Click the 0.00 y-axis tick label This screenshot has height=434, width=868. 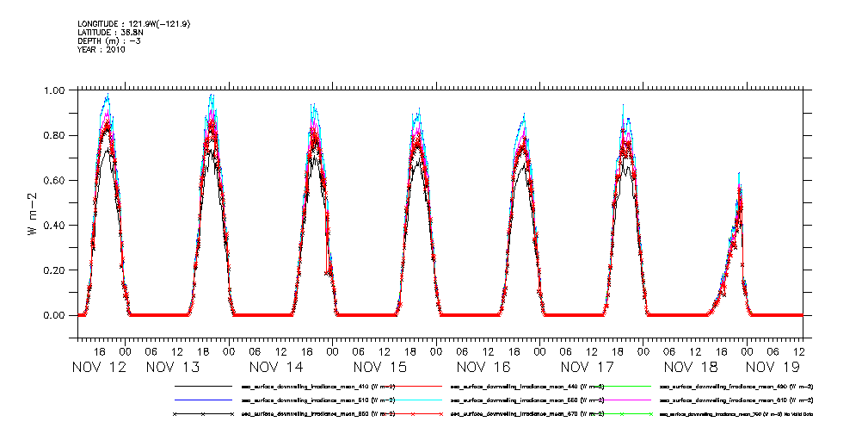pos(54,315)
